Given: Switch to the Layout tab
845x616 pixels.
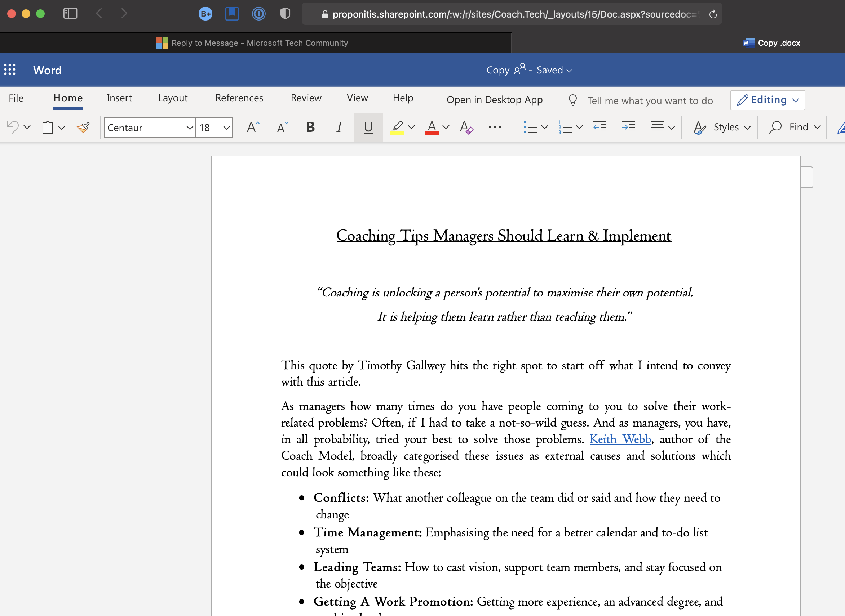Looking at the screenshot, I should [173, 98].
